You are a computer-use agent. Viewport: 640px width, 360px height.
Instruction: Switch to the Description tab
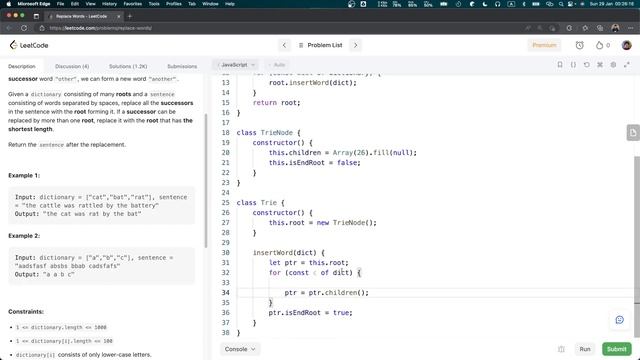22,66
